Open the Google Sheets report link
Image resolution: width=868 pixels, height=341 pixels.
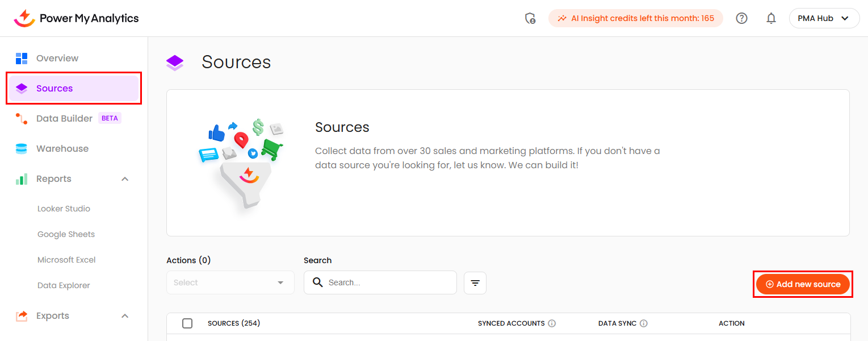pyautogui.click(x=66, y=234)
